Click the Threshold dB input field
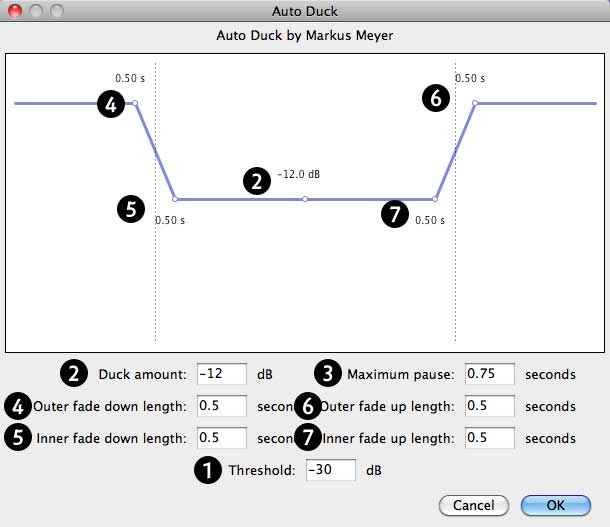Viewport: 610px width, 527px height. 331,470
